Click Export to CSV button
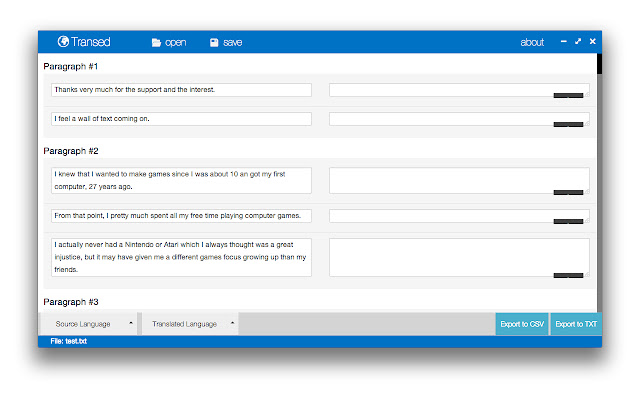Image resolution: width=640 pixels, height=400 pixels. tap(522, 324)
